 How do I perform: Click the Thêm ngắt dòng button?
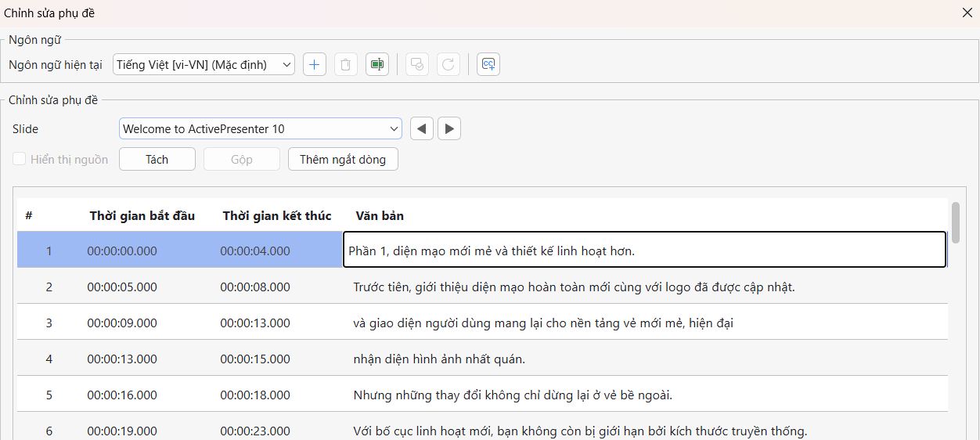pos(343,159)
